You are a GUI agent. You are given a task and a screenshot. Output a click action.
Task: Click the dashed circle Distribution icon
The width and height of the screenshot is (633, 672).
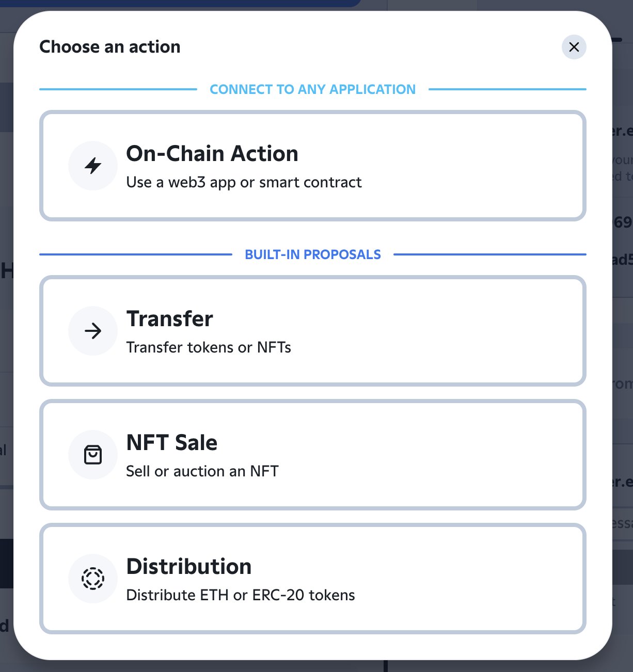pos(93,579)
